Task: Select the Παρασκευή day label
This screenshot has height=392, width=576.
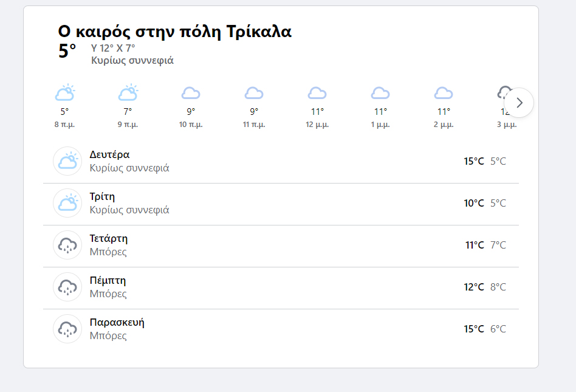Action: point(117,323)
